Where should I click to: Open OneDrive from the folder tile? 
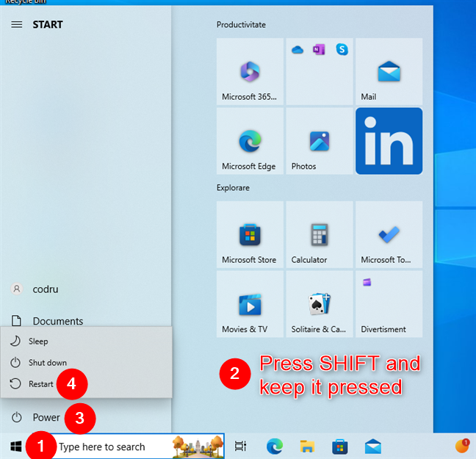click(297, 49)
